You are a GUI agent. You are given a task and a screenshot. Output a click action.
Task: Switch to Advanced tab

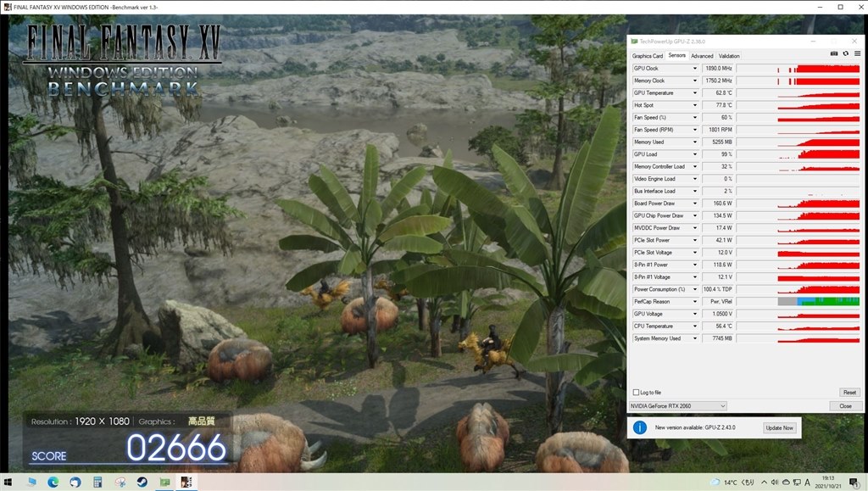point(702,56)
